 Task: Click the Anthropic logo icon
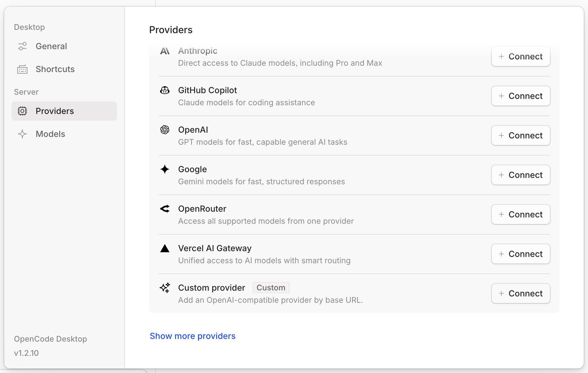(x=165, y=51)
